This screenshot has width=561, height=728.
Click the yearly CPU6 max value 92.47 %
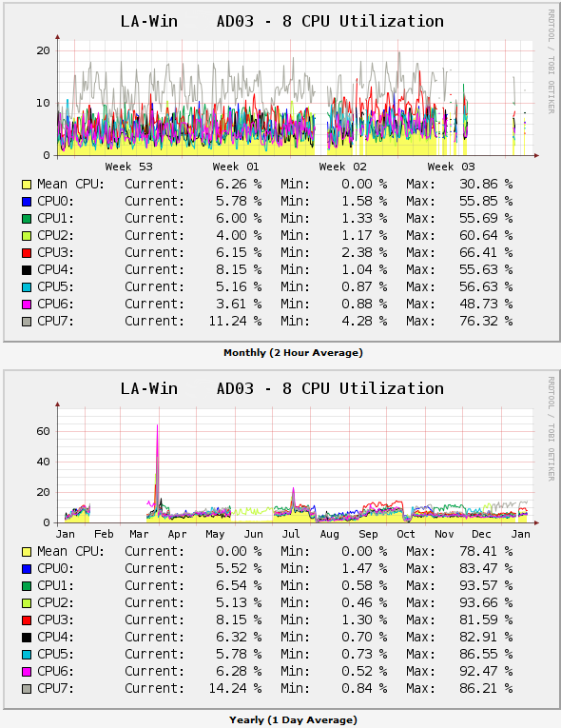click(486, 671)
